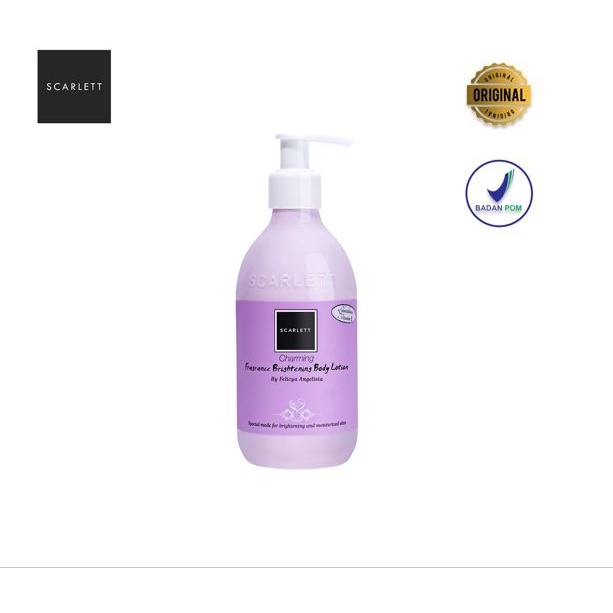Click the blue checkmark inside Badan POM logo
Viewport: 613px width, 613px height.
tap(501, 185)
